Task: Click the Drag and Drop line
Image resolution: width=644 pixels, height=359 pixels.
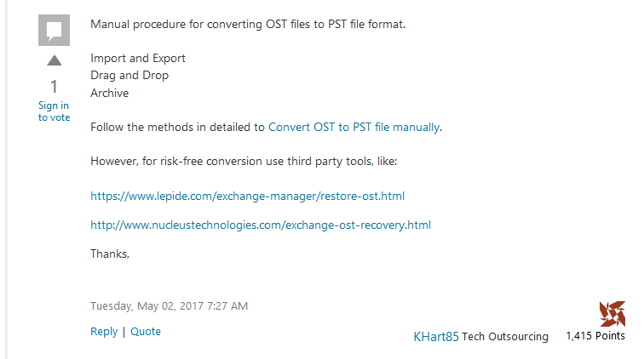Action: click(129, 76)
